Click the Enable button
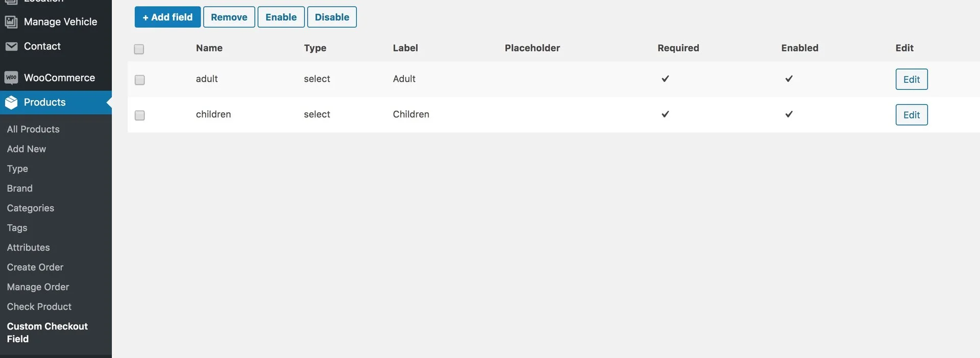The height and width of the screenshot is (358, 980). (x=281, y=17)
